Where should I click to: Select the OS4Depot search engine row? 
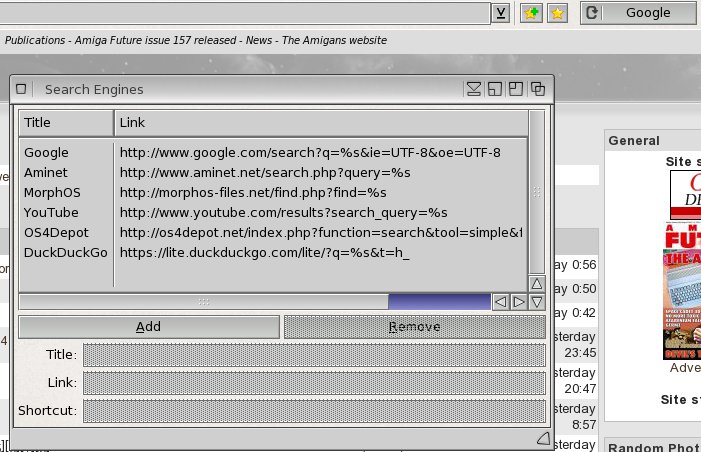click(273, 233)
